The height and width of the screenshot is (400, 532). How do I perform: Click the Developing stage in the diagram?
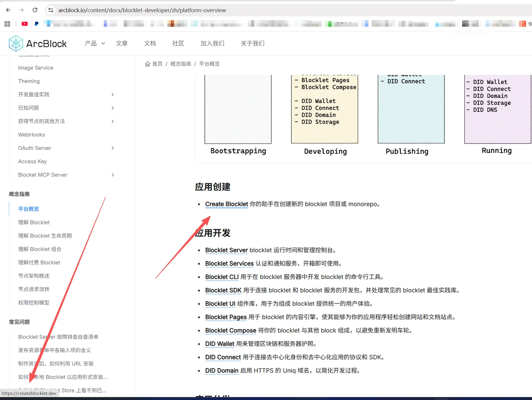pyautogui.click(x=326, y=152)
